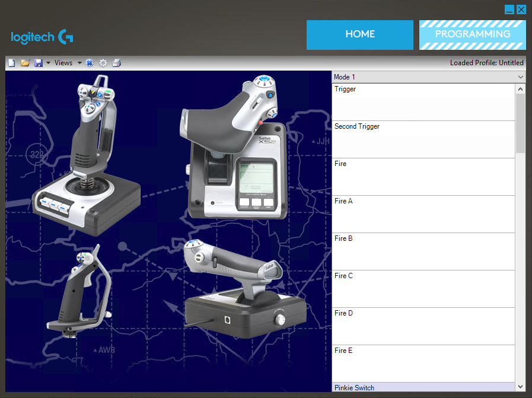Click the blue target profile icon
Image resolution: width=532 pixels, height=398 pixels.
coord(90,63)
